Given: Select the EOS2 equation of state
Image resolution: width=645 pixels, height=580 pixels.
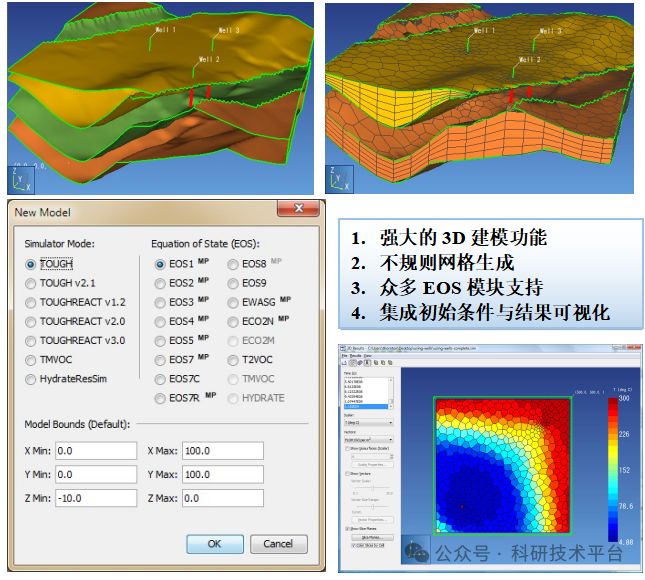Looking at the screenshot, I should point(160,283).
